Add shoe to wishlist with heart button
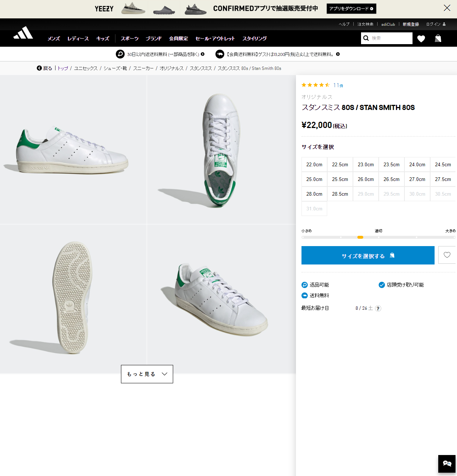This screenshot has height=476, width=457. point(447,255)
